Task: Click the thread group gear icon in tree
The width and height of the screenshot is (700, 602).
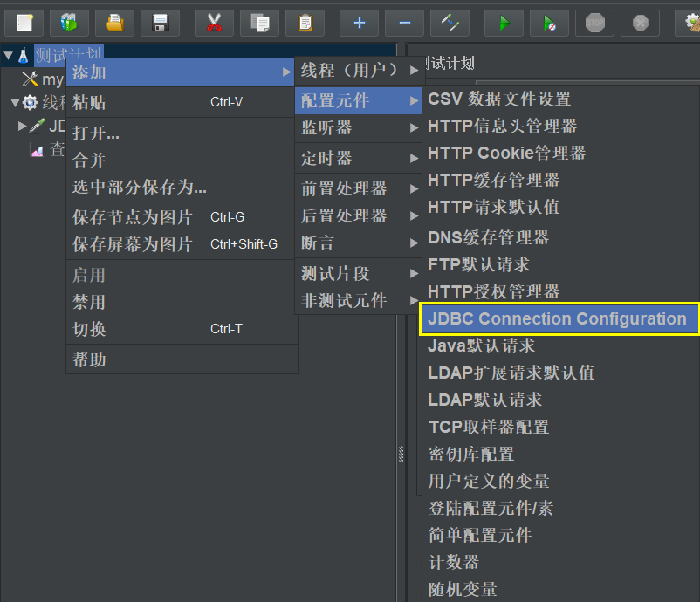Action: click(30, 103)
